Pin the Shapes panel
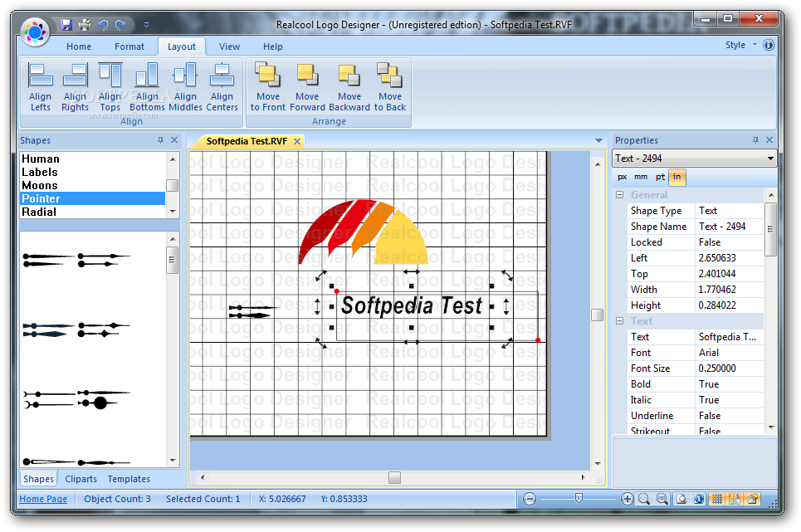The width and height of the screenshot is (801, 532). (160, 140)
